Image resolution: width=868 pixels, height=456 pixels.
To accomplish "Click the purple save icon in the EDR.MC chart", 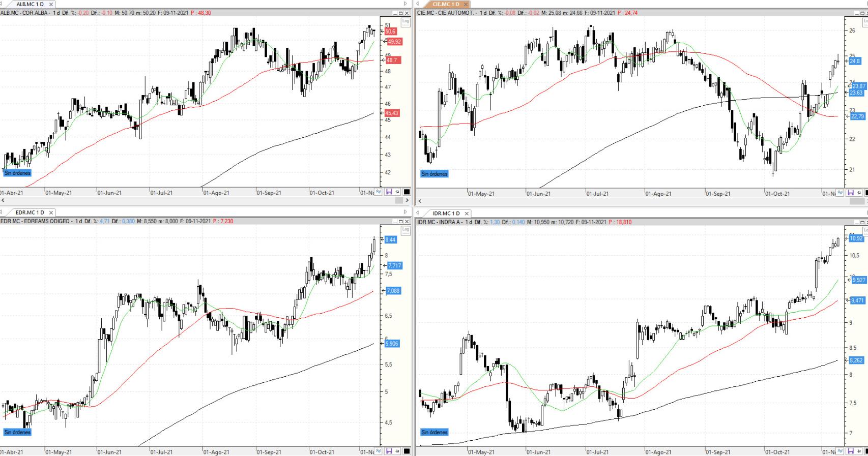I will pos(389,451).
